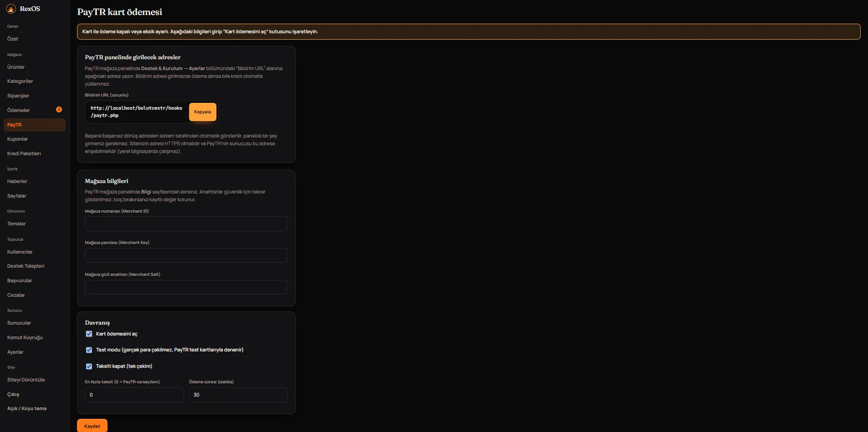Click the RexOS brand name
Viewport: 868px width, 432px height.
pos(30,9)
